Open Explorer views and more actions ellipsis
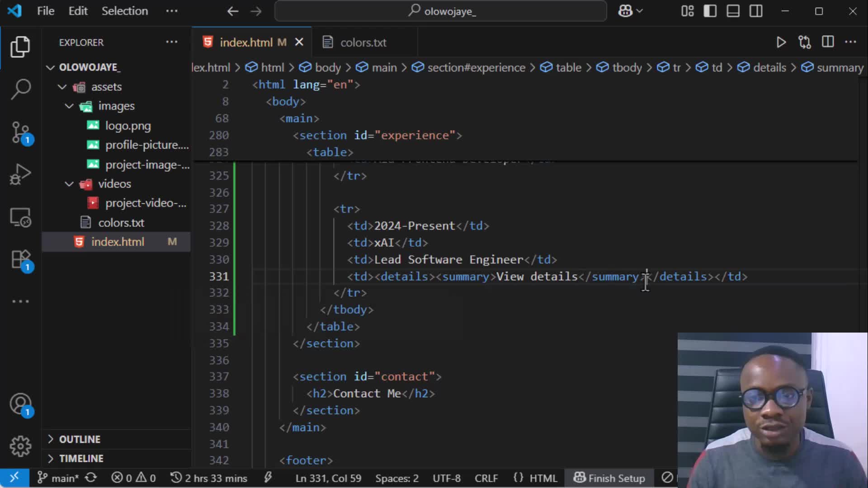868x488 pixels. [x=171, y=42]
